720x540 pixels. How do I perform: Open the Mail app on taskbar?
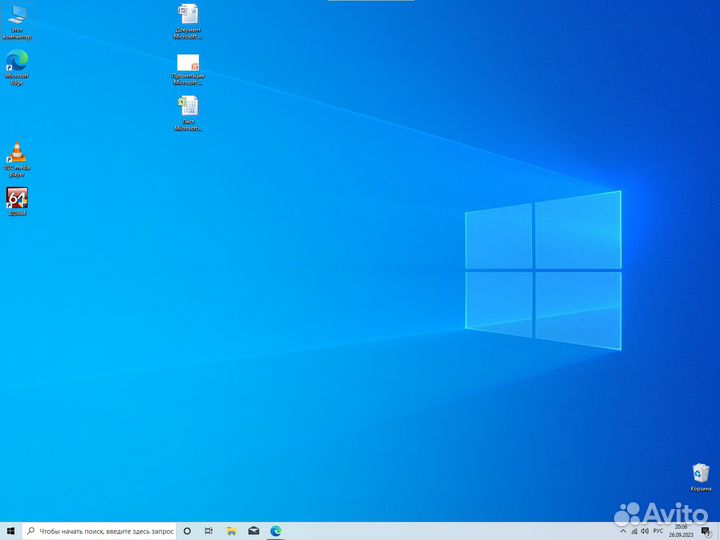pyautogui.click(x=254, y=531)
